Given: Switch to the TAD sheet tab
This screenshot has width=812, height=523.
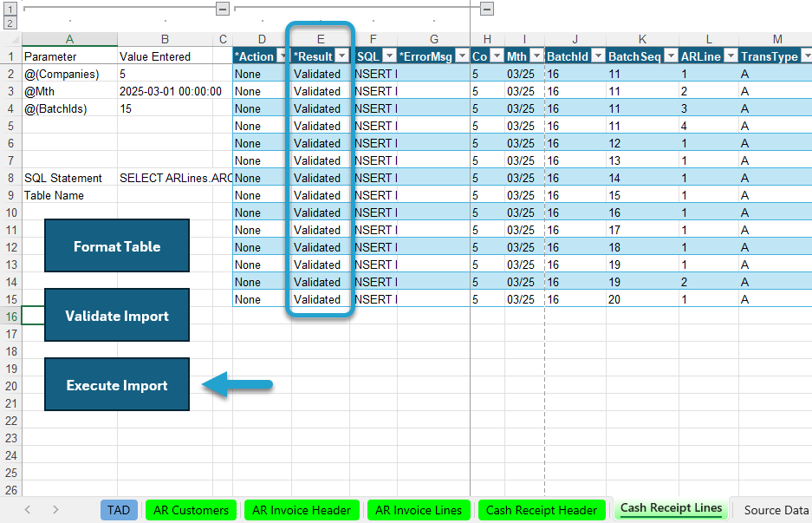Looking at the screenshot, I should [x=119, y=510].
